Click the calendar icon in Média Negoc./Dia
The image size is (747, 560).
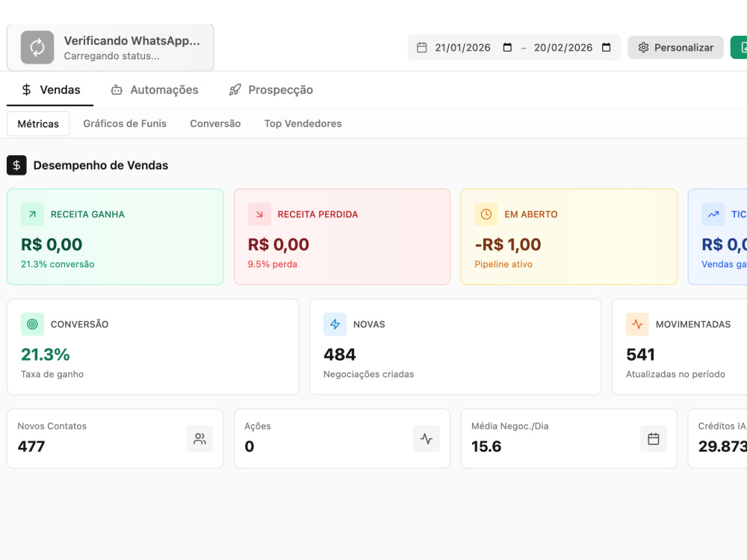pyautogui.click(x=653, y=438)
